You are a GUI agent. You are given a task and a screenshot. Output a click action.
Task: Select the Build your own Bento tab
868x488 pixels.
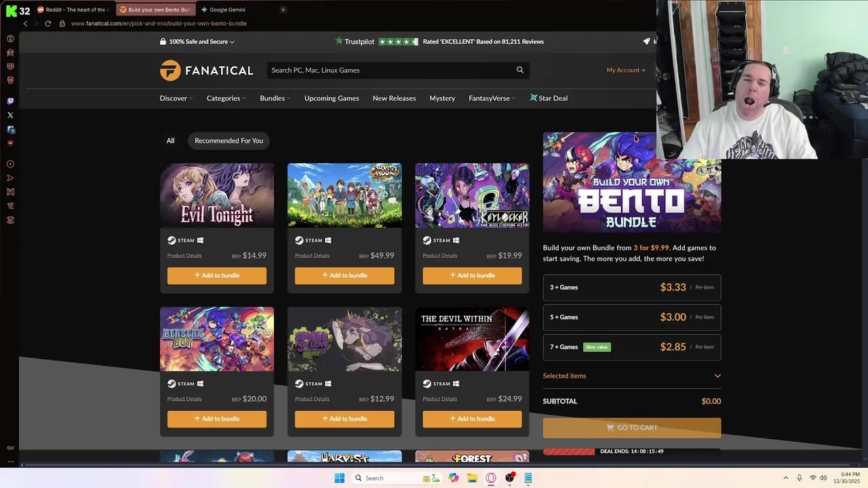(155, 9)
